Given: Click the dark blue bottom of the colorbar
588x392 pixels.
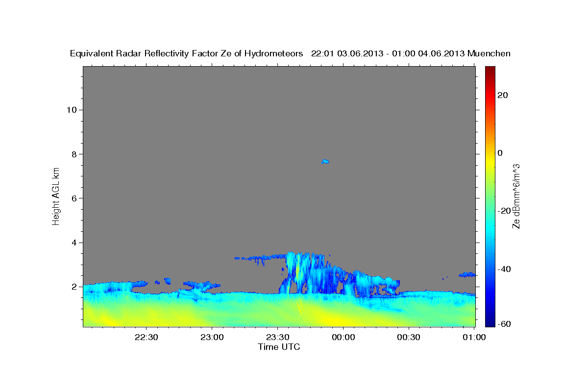Looking at the screenshot, I should click(490, 322).
